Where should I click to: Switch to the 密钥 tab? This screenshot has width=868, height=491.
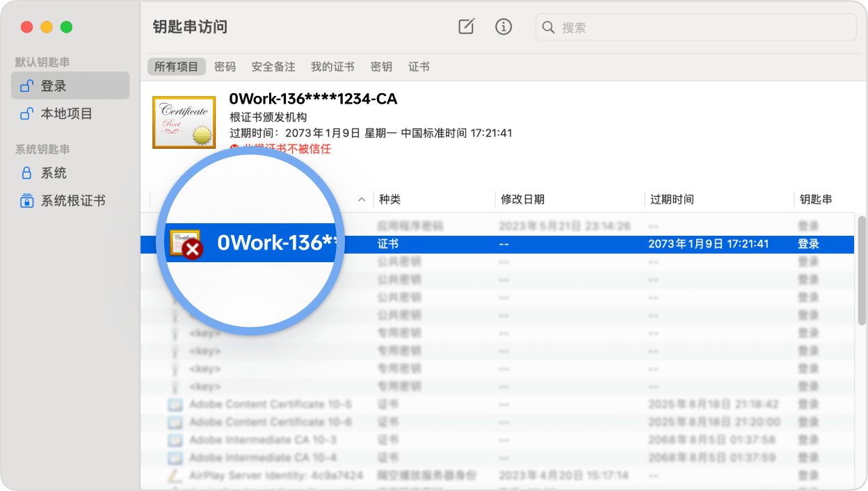[381, 67]
